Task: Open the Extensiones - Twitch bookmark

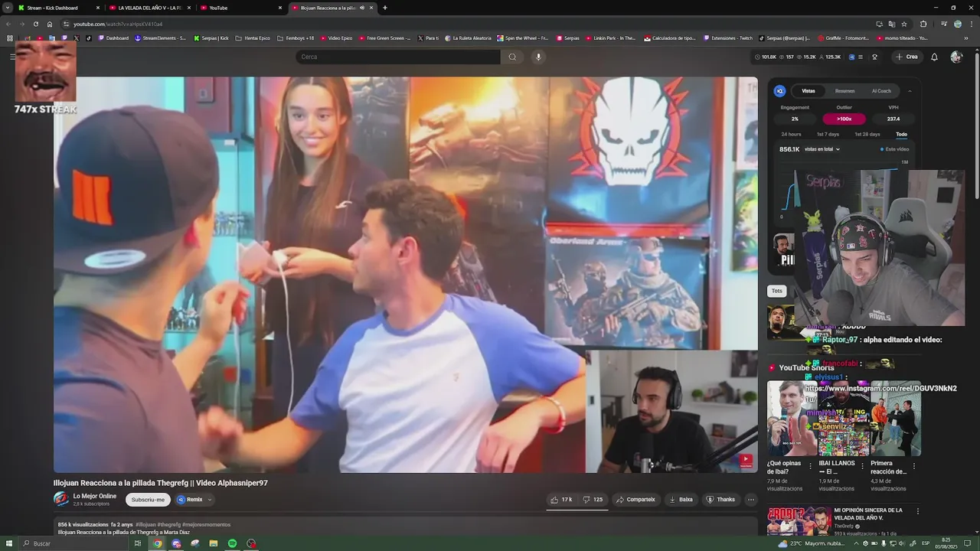Action: (x=727, y=37)
